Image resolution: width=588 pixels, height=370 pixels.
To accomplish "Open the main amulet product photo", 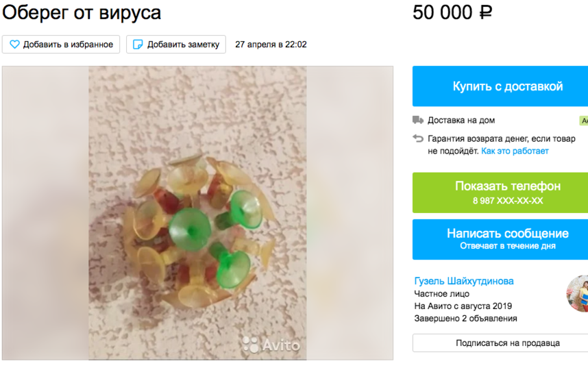I will tap(197, 213).
